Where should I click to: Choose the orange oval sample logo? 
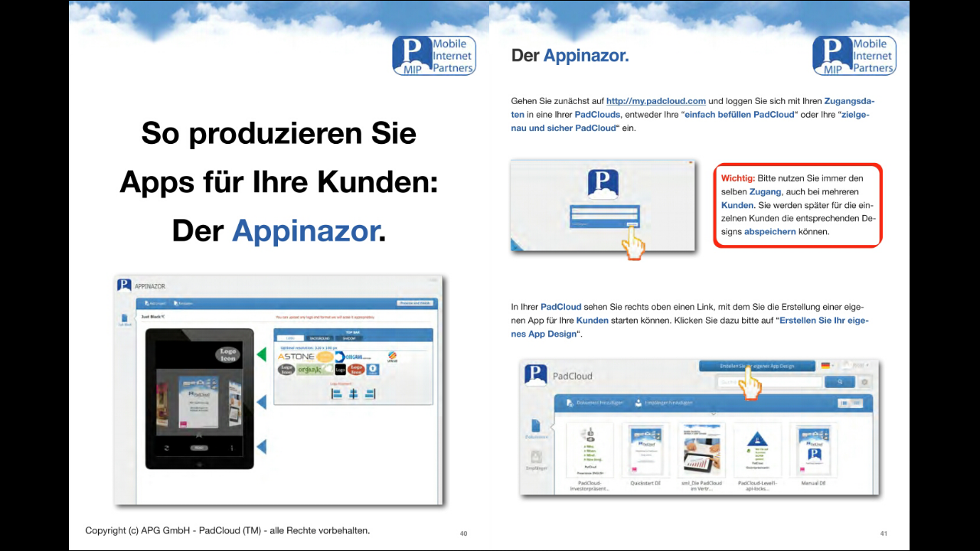click(325, 357)
